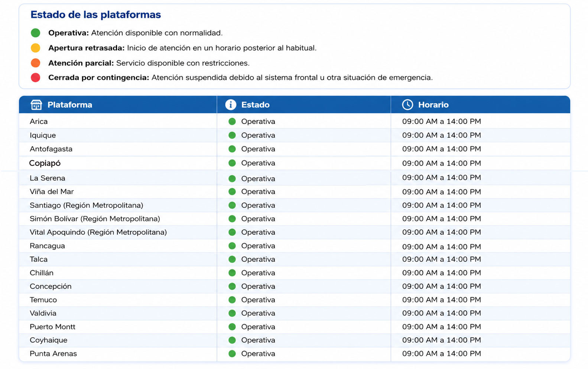This screenshot has width=588, height=369.
Task: Click the green status dot for Valdivia
Action: (x=232, y=313)
